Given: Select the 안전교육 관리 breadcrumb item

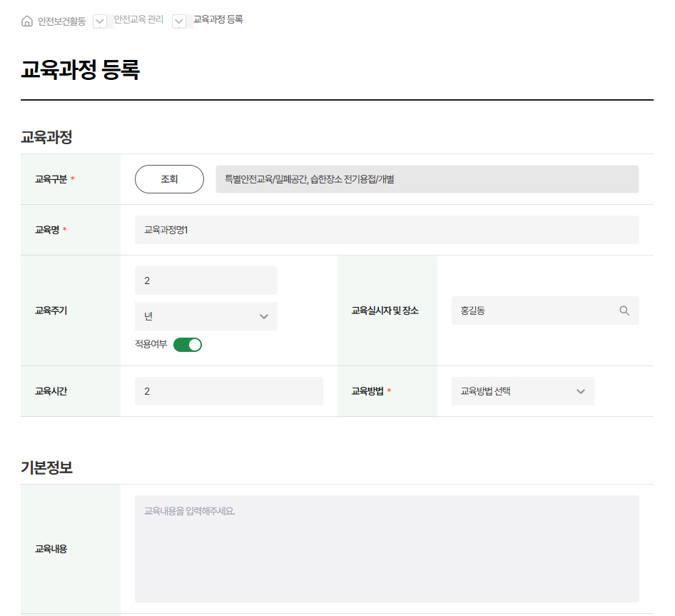Looking at the screenshot, I should [138, 20].
